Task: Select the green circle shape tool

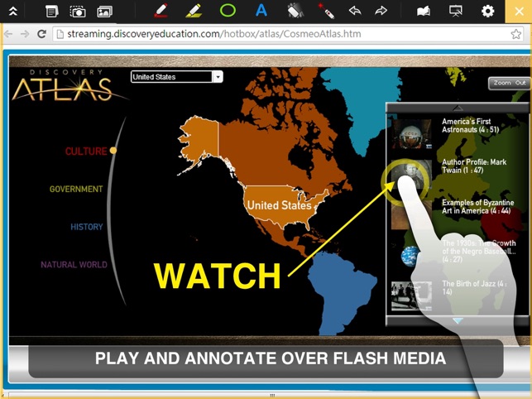Action: coord(228,11)
